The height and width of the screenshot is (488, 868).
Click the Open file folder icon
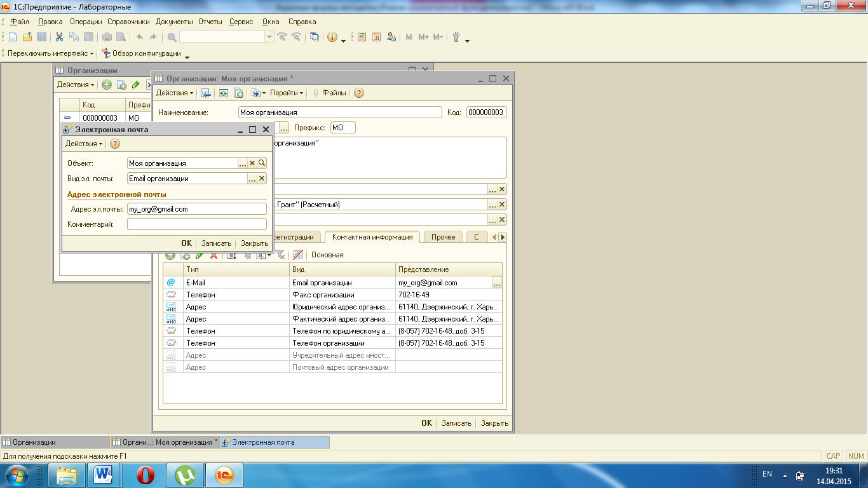27,37
